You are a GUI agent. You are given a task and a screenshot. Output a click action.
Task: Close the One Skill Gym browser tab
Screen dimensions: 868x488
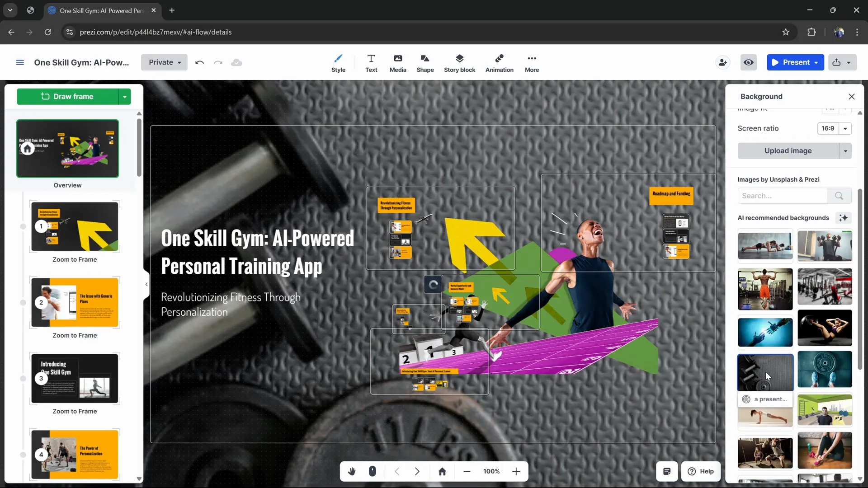click(153, 10)
